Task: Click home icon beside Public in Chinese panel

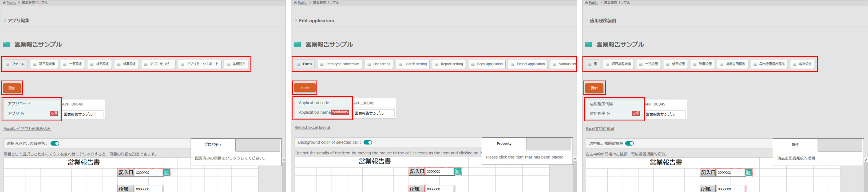Action: (x=586, y=3)
